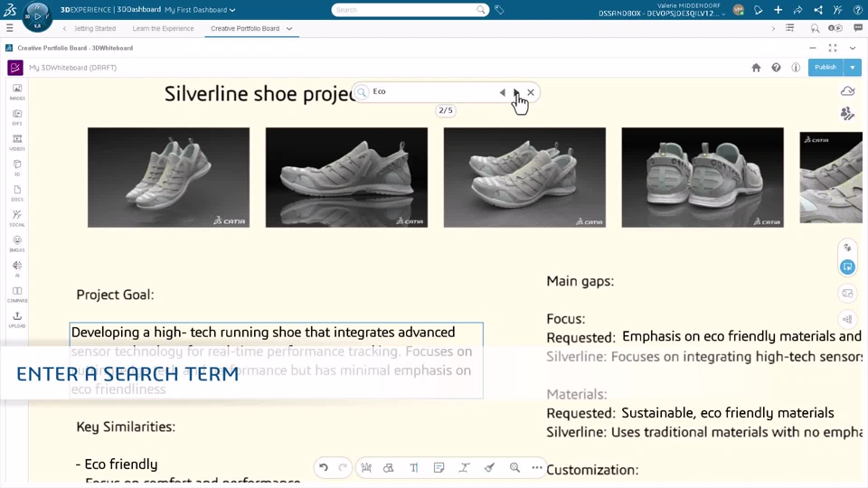The width and height of the screenshot is (868, 488).
Task: Click the Eco search term field
Action: tap(432, 92)
